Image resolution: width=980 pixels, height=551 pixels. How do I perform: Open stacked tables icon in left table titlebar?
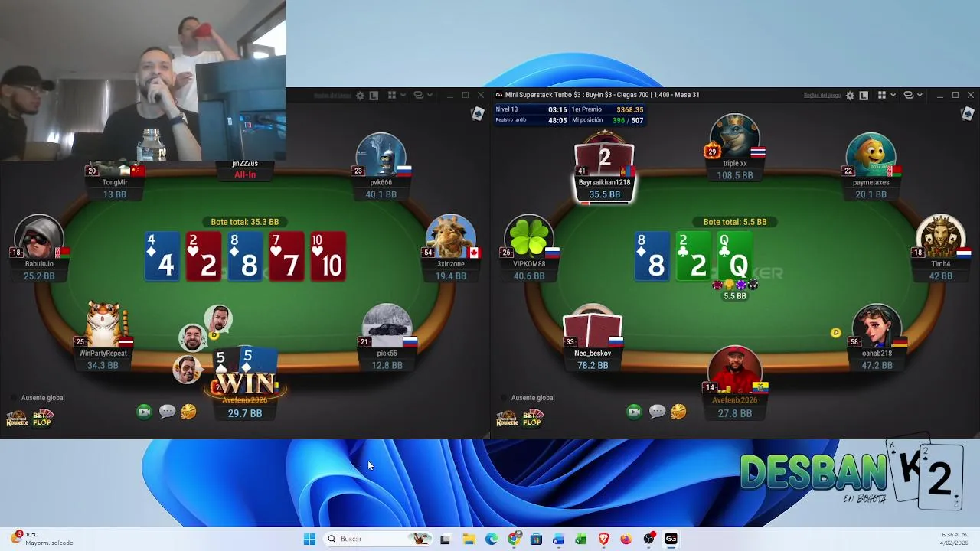pyautogui.click(x=418, y=96)
